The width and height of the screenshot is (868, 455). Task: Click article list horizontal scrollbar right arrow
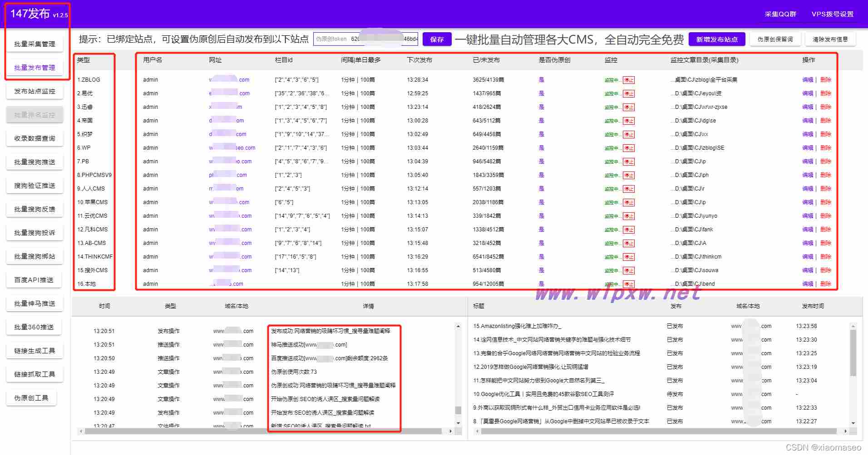[x=845, y=431]
